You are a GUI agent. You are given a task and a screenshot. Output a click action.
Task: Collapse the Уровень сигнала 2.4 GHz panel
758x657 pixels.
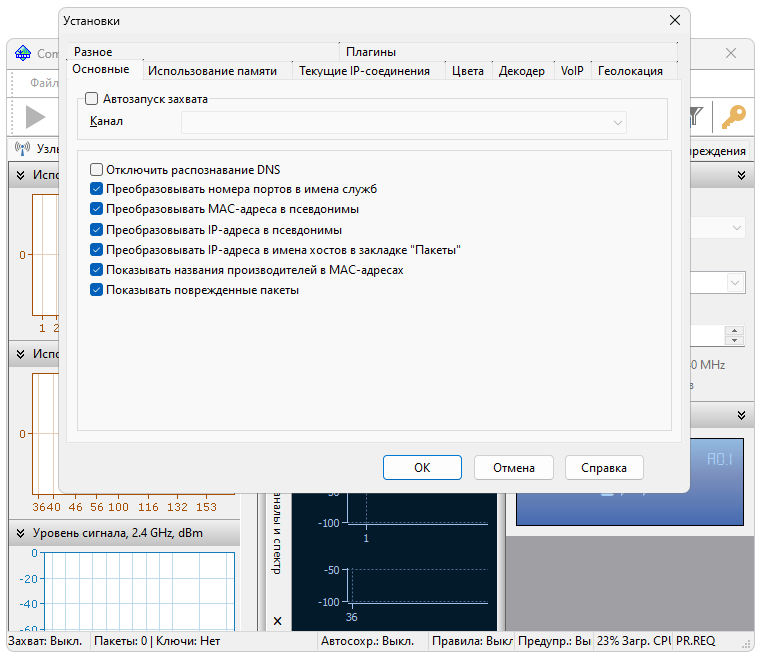(x=19, y=534)
